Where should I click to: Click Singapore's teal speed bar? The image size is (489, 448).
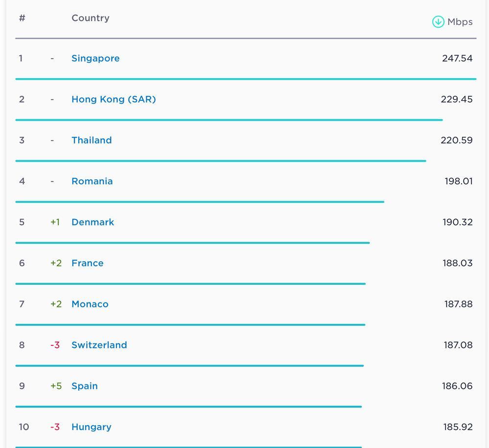[x=245, y=79]
